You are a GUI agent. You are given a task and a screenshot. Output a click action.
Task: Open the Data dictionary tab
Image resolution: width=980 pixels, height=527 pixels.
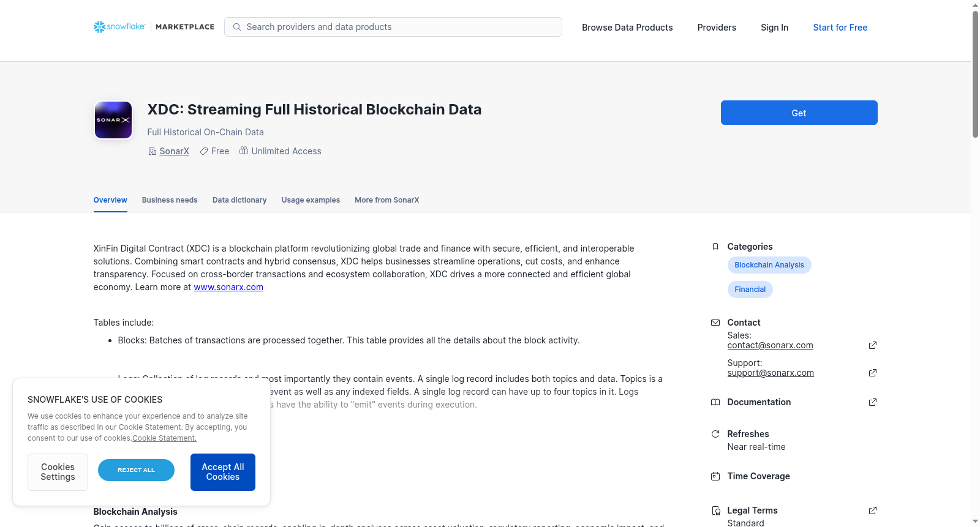(x=239, y=200)
